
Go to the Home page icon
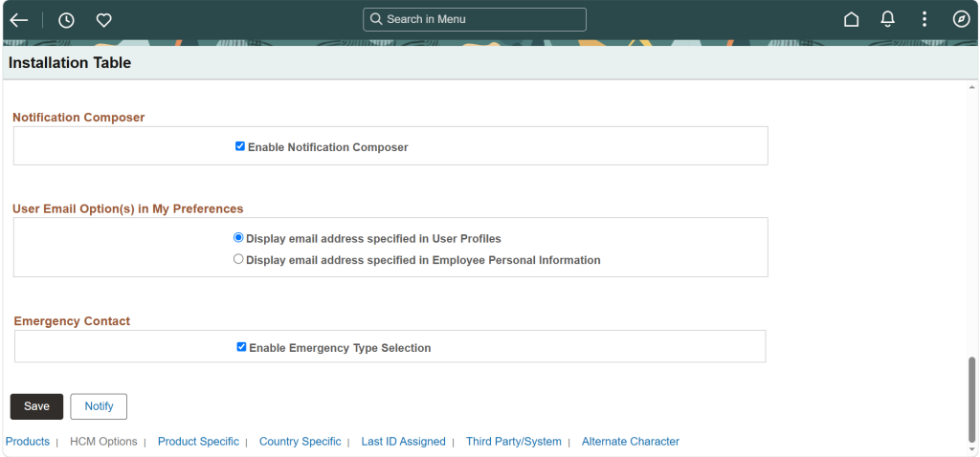(x=851, y=19)
